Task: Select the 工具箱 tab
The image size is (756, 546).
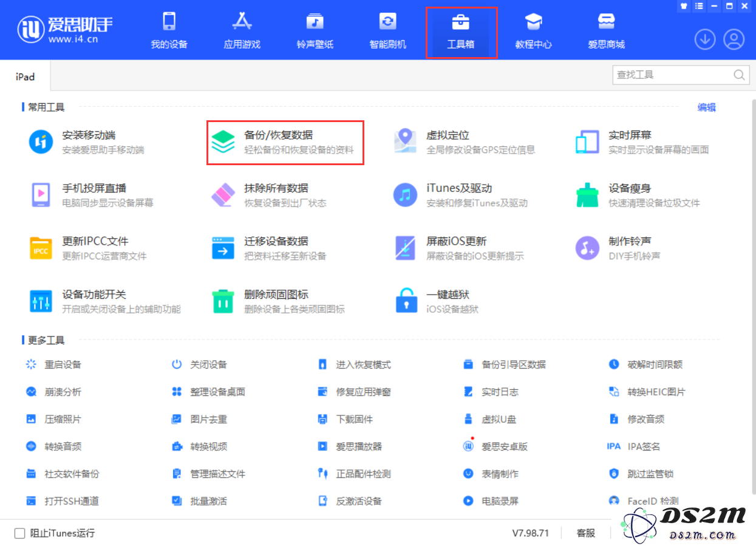Action: pyautogui.click(x=461, y=32)
